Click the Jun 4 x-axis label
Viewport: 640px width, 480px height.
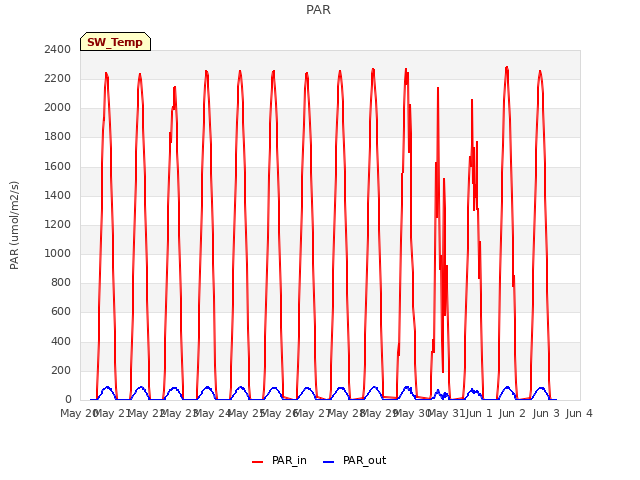(x=579, y=413)
